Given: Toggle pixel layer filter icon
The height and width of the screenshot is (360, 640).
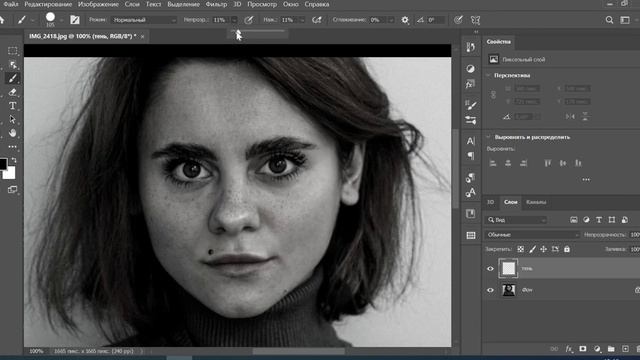Looking at the screenshot, I should pyautogui.click(x=574, y=220).
